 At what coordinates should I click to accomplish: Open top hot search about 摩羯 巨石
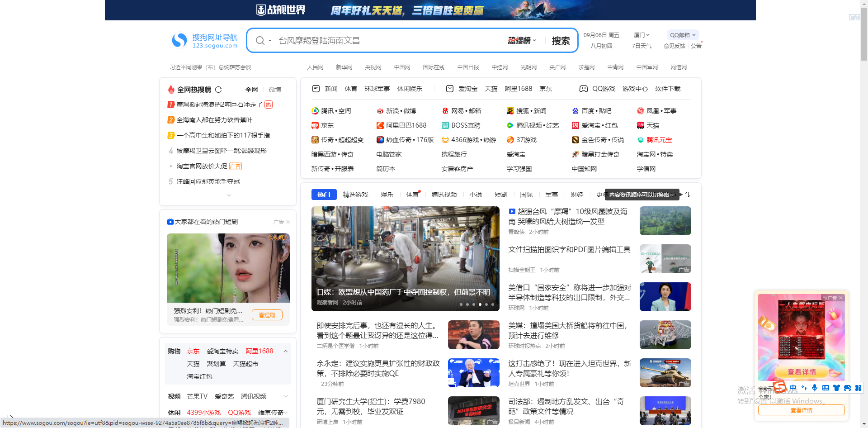[220, 105]
